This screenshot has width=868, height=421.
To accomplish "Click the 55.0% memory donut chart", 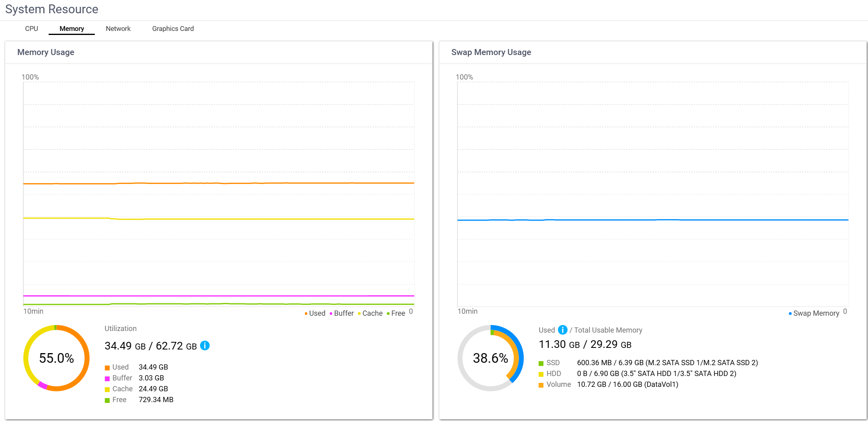I will [x=56, y=358].
